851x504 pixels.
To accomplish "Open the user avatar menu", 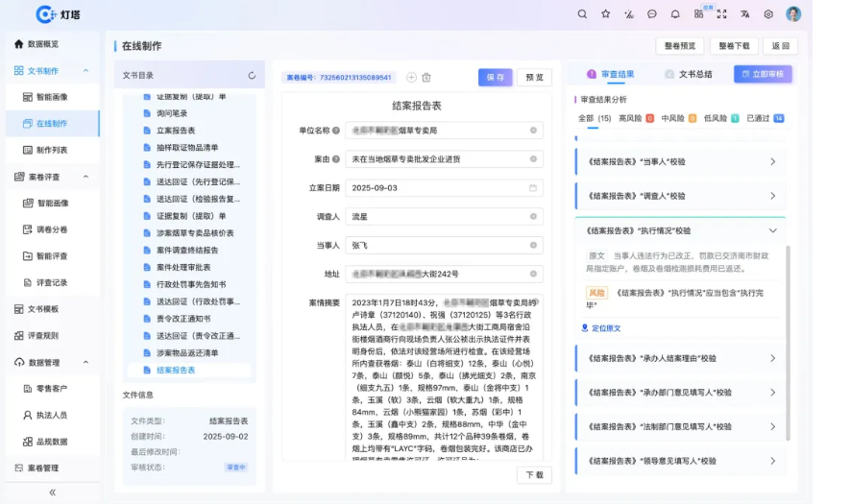I will [793, 14].
